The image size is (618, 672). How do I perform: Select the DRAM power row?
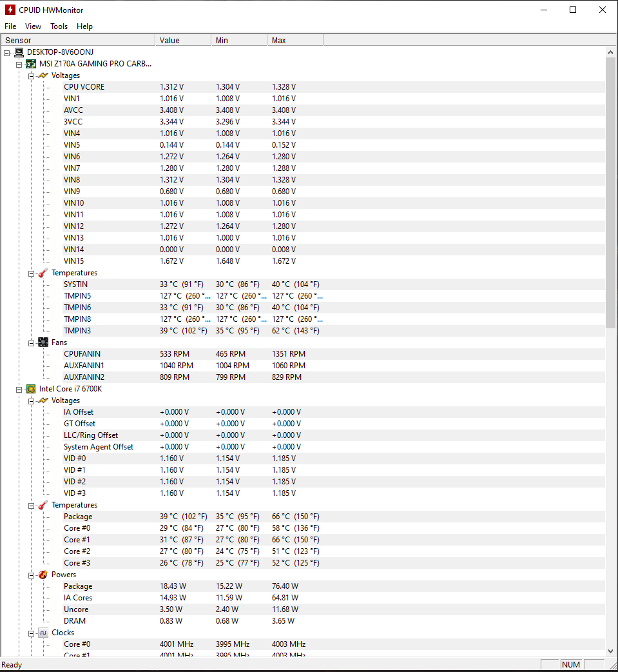coord(334,620)
